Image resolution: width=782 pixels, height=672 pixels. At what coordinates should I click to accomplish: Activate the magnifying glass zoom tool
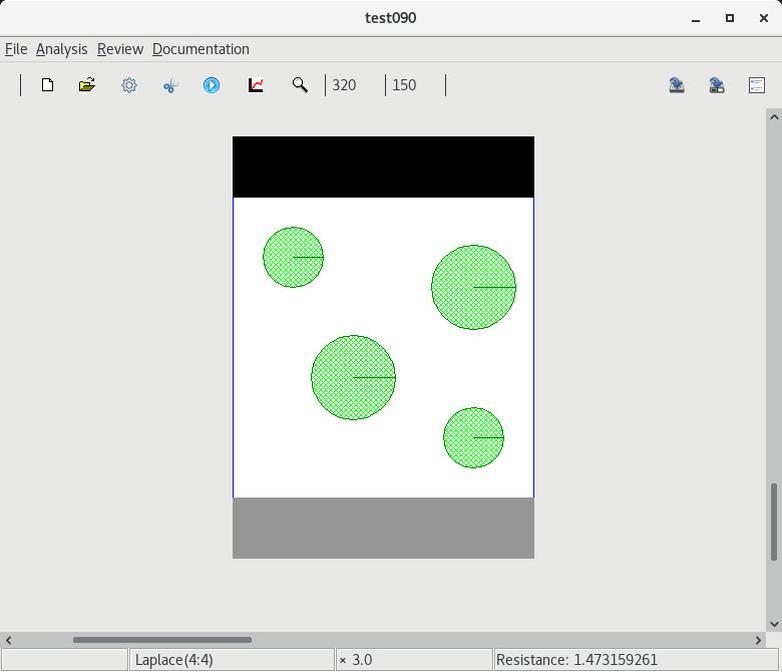pos(299,85)
